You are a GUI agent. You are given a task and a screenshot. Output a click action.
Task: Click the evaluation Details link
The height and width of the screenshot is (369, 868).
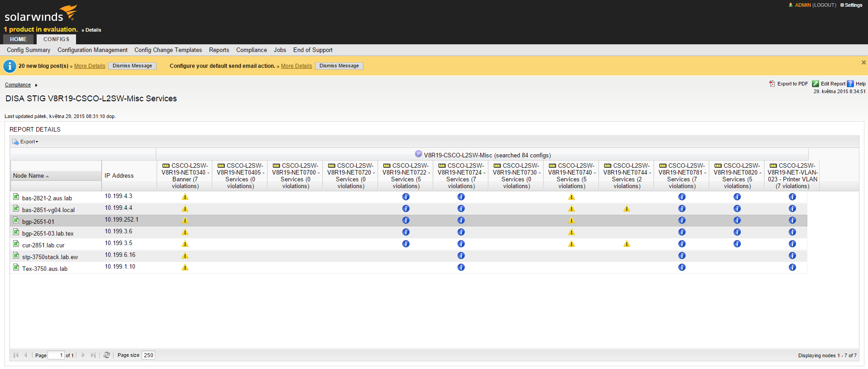point(93,30)
